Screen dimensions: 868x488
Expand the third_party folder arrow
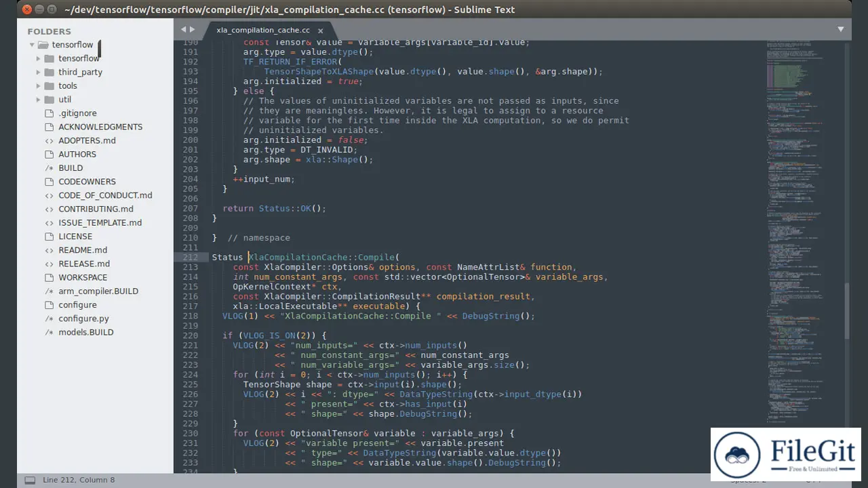coord(39,72)
